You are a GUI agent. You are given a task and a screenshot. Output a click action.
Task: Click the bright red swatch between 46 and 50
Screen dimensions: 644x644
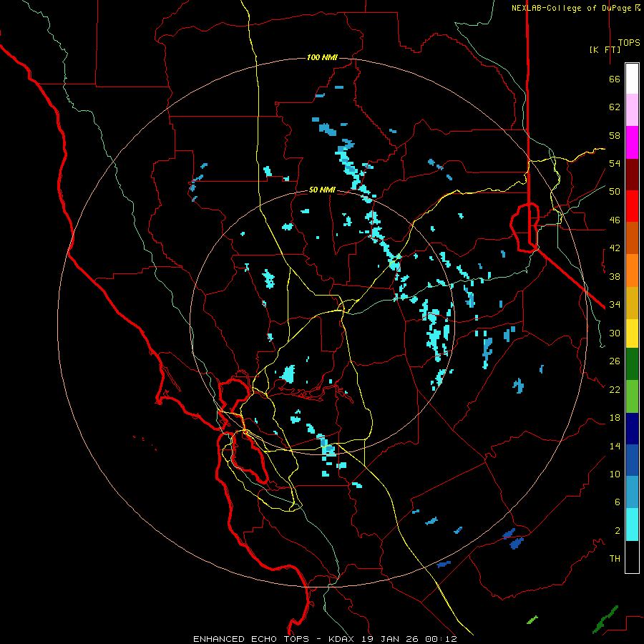[632, 206]
